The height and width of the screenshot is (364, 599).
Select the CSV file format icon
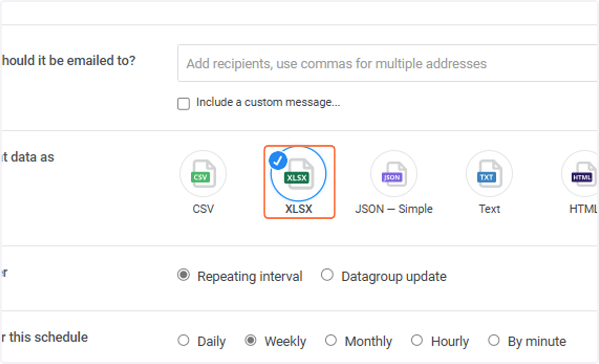tap(203, 174)
